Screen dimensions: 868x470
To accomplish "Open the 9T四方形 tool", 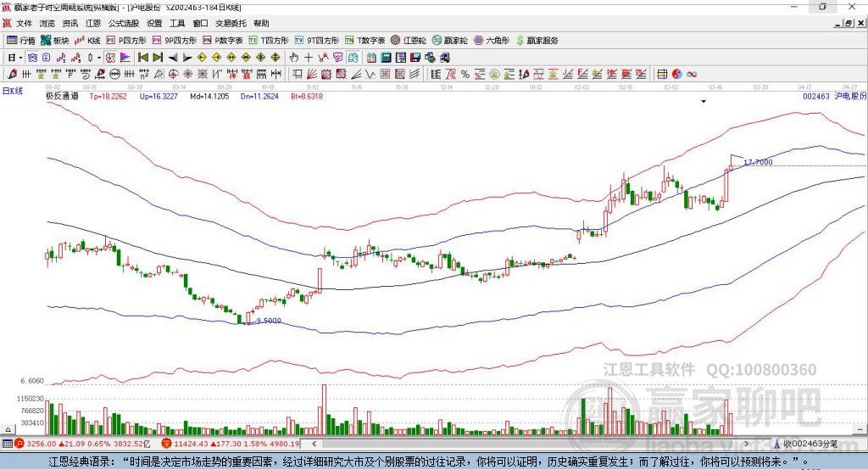I will 317,41.
